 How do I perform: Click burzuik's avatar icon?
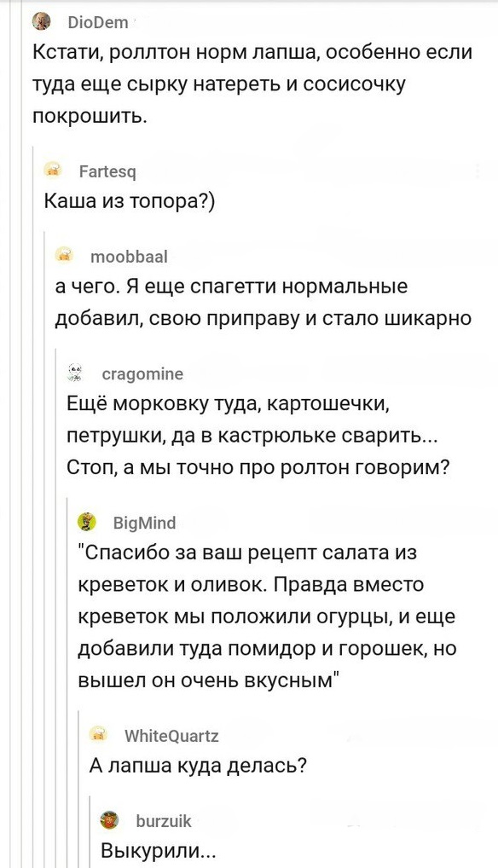[109, 820]
